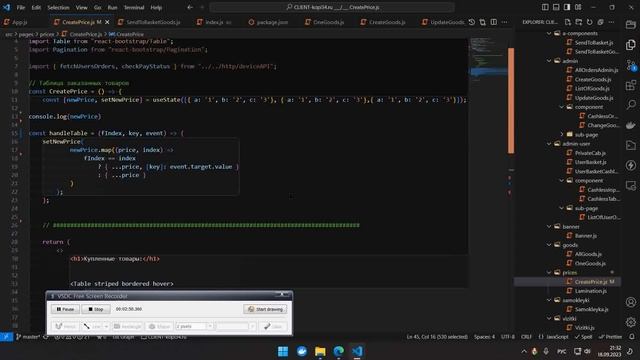Open the Selection menu
Image resolution: width=640 pixels, height=360 pixels.
58,7
